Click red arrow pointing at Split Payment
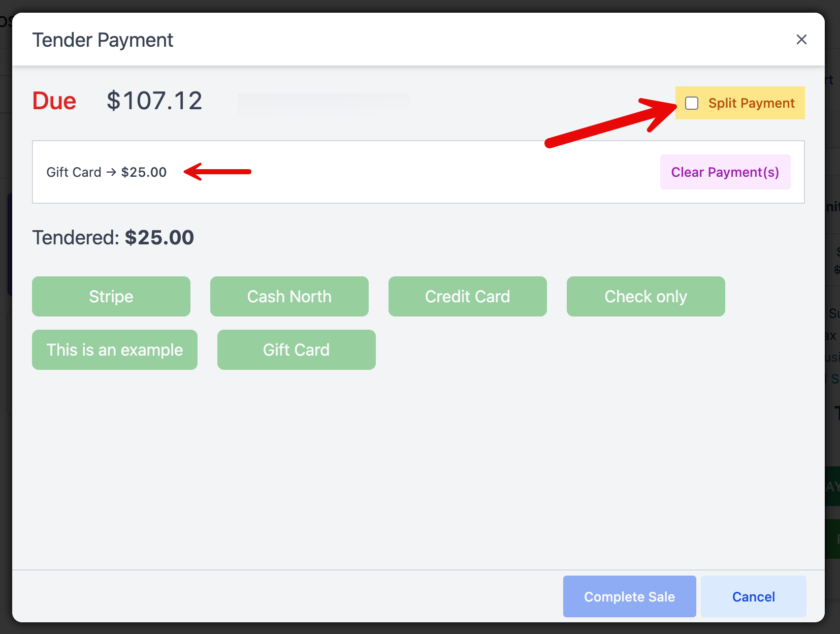This screenshot has height=634, width=840. click(x=609, y=122)
